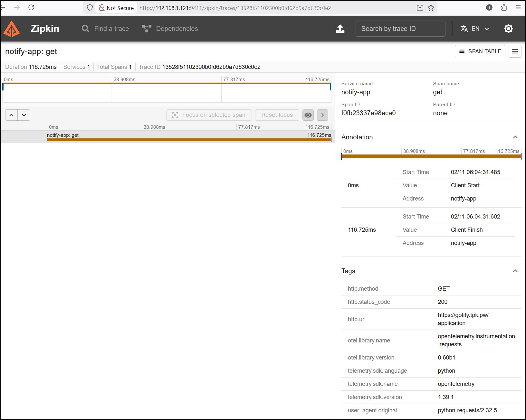Click the Zipkin logo icon

coord(12,29)
